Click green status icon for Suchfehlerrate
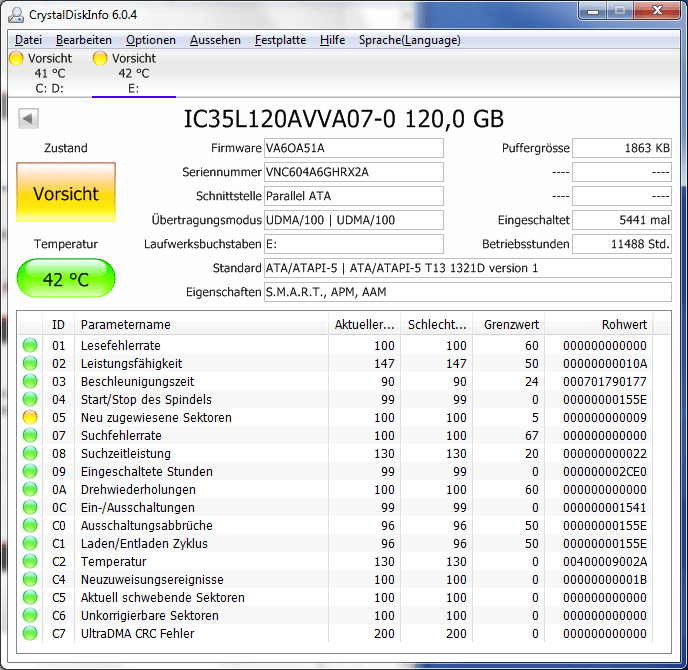 point(30,435)
